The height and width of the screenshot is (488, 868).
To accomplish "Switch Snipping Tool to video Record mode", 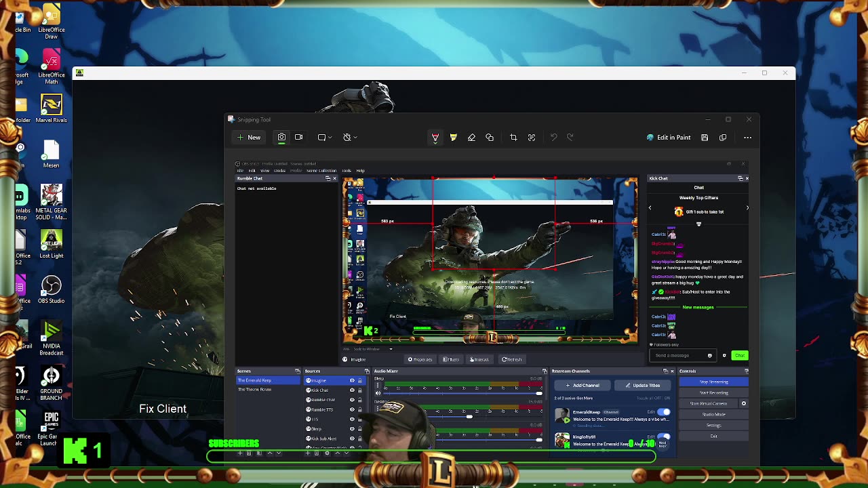I will click(298, 138).
